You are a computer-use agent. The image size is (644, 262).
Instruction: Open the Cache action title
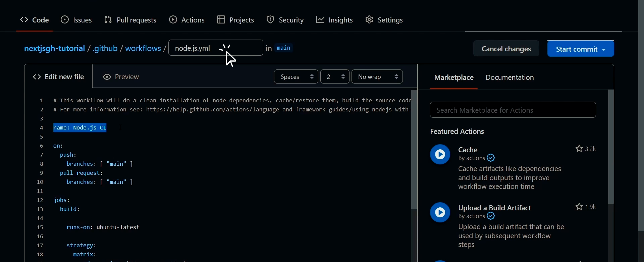468,150
